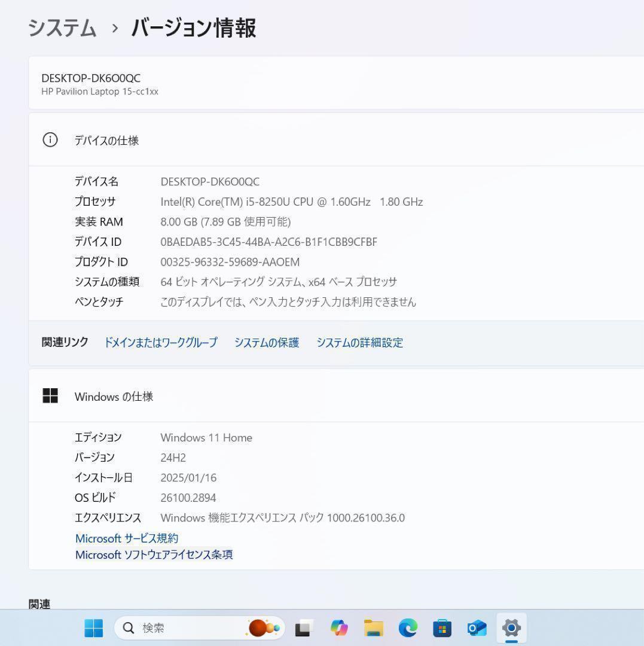Screen dimensions: 644x646
Task: Click the Settings gear taskbar icon
Action: pyautogui.click(x=511, y=628)
